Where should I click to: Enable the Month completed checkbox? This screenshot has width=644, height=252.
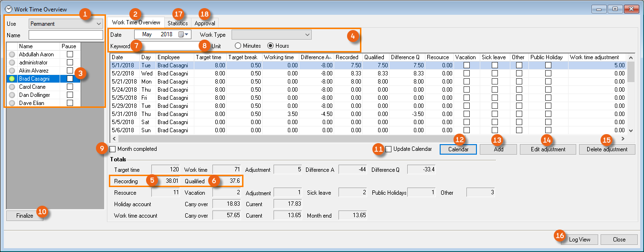pos(113,149)
